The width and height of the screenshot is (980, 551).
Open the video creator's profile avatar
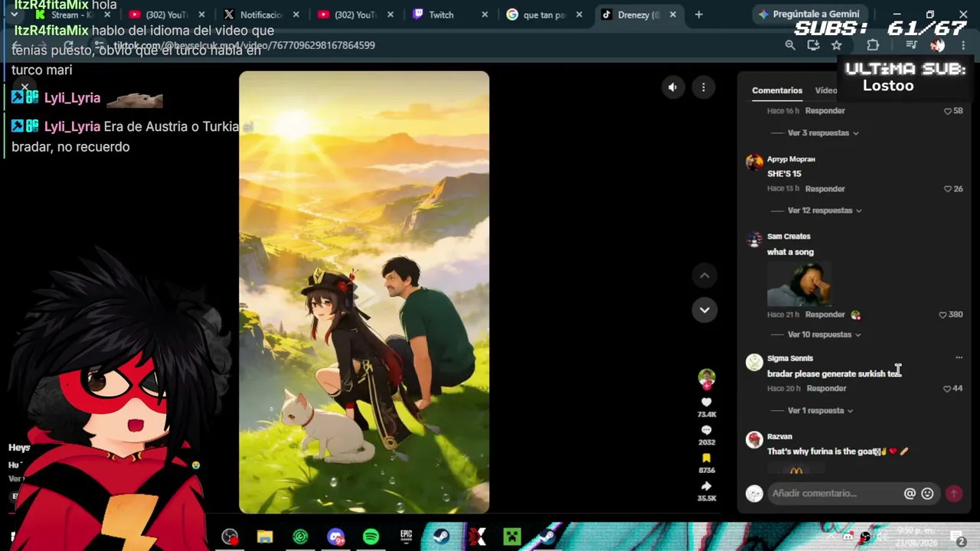tap(706, 377)
